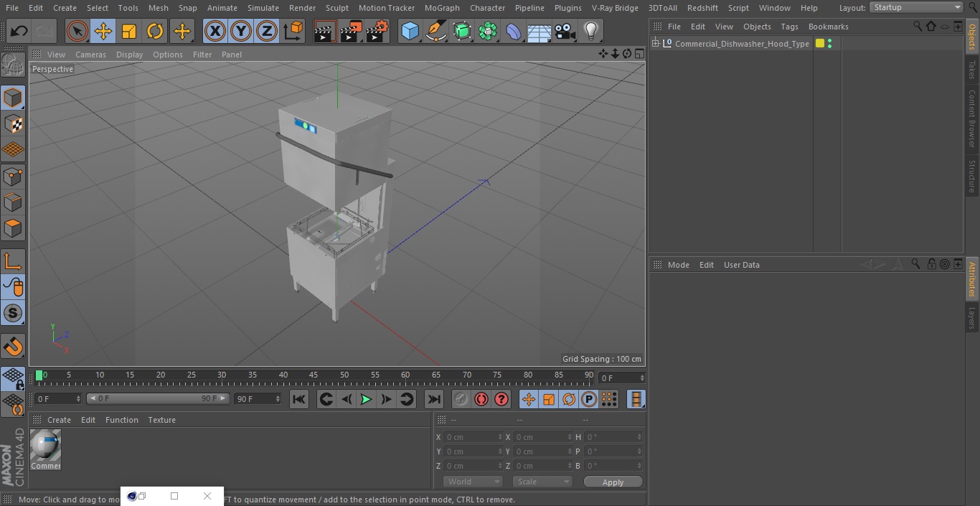Render the active view clapperboard
This screenshot has width=980, height=506.
click(x=325, y=31)
